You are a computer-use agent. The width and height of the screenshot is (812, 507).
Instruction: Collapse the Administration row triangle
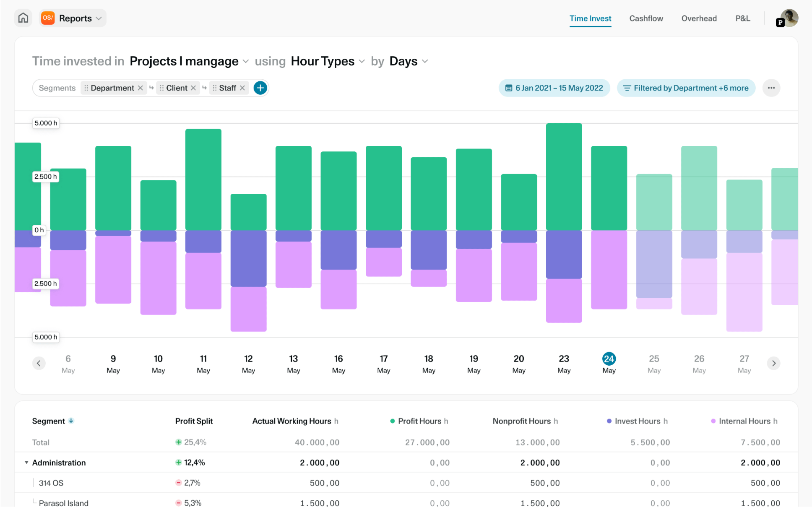click(26, 463)
